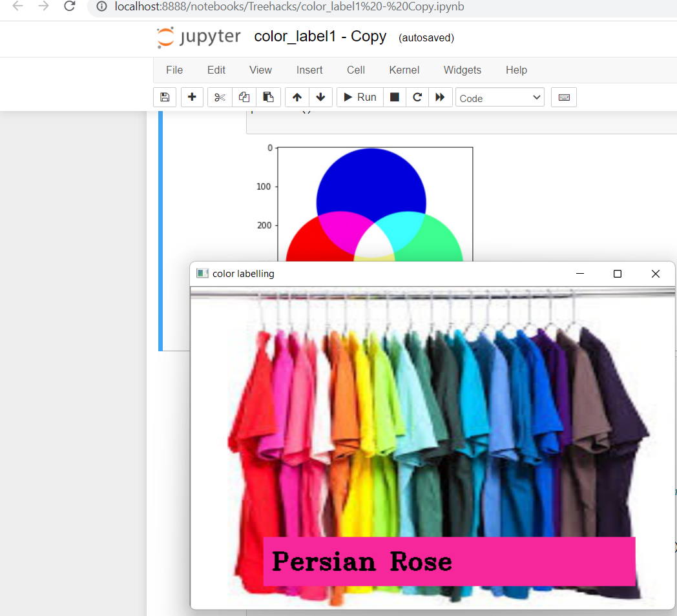
Task: Rename notebook title color_label1 - Copy
Action: [x=320, y=37]
